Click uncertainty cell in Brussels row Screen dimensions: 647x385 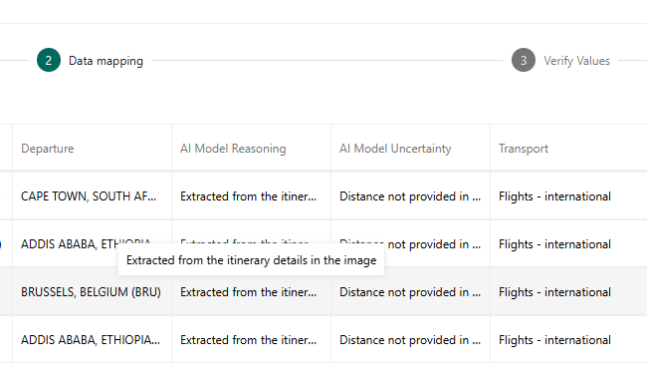(410, 292)
